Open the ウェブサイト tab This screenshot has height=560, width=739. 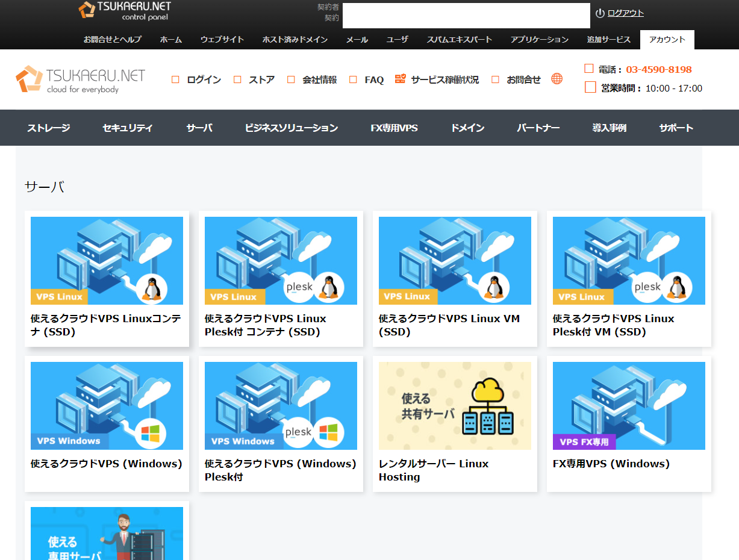[222, 40]
